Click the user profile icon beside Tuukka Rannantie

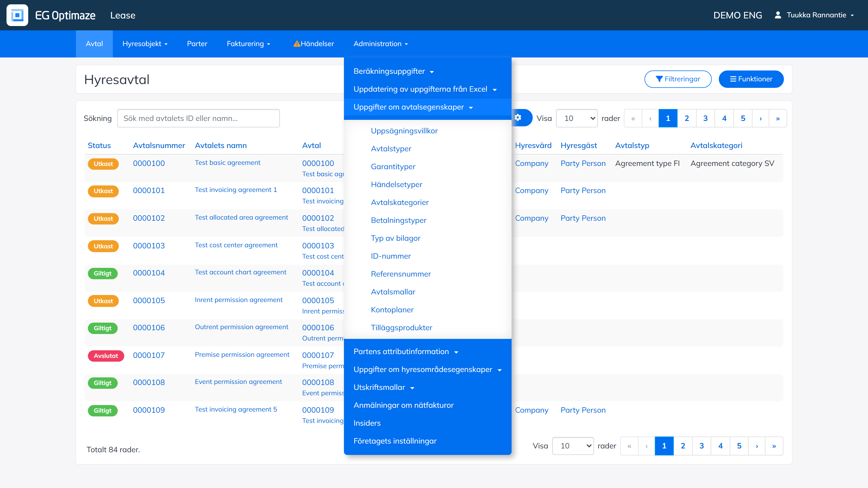778,15
